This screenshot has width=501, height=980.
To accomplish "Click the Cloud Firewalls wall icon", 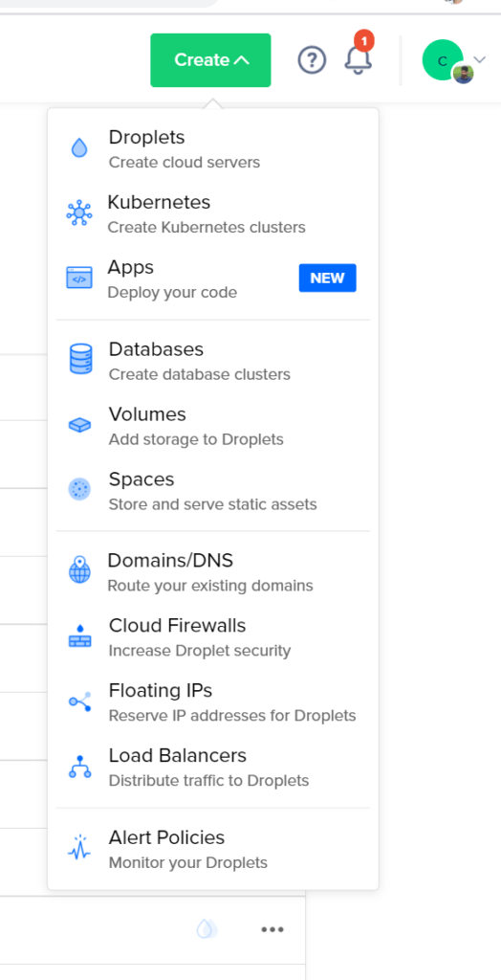I will point(79,635).
